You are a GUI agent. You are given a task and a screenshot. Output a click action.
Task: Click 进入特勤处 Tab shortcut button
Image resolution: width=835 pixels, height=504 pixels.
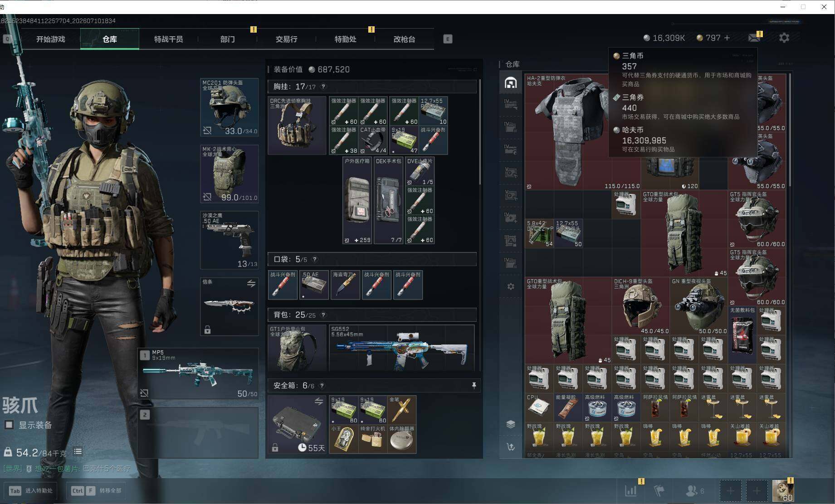[x=31, y=490]
